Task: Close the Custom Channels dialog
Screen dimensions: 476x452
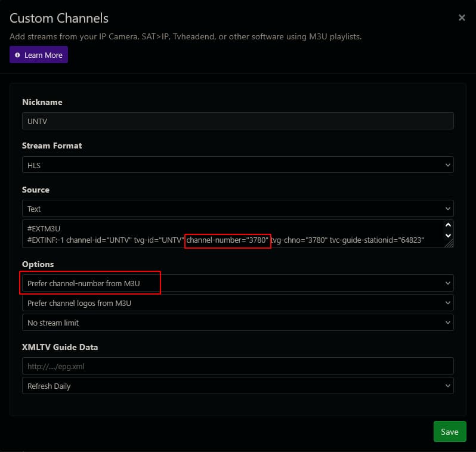Action: 462,18
